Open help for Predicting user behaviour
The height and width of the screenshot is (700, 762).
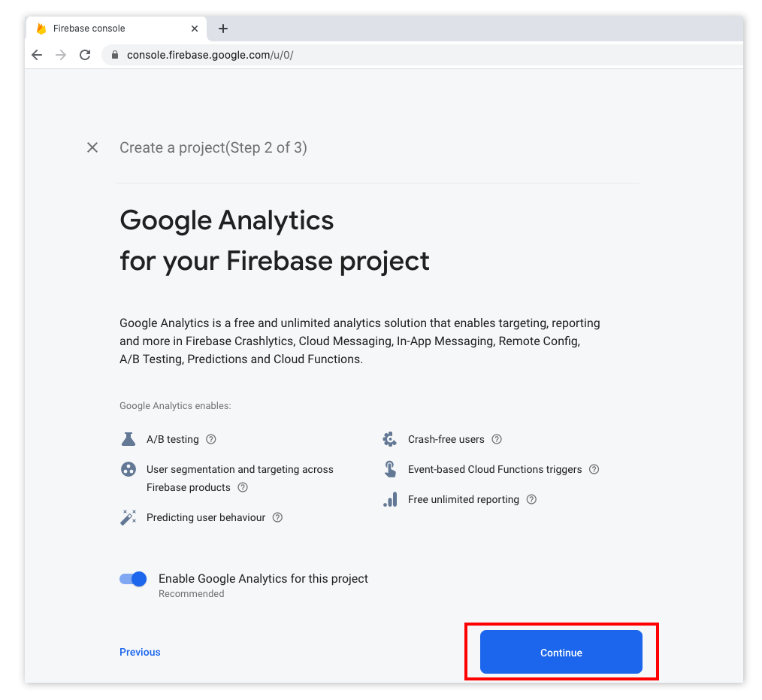click(277, 518)
